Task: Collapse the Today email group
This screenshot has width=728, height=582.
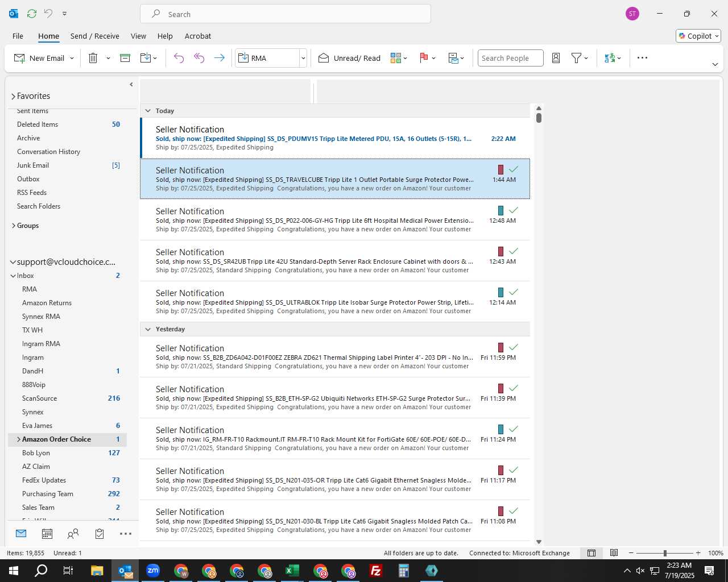Action: pyautogui.click(x=148, y=111)
